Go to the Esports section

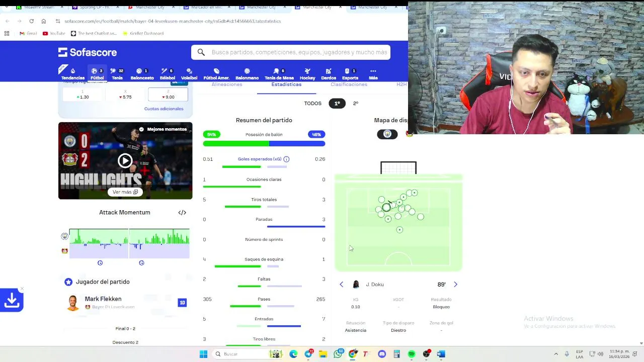click(x=350, y=74)
